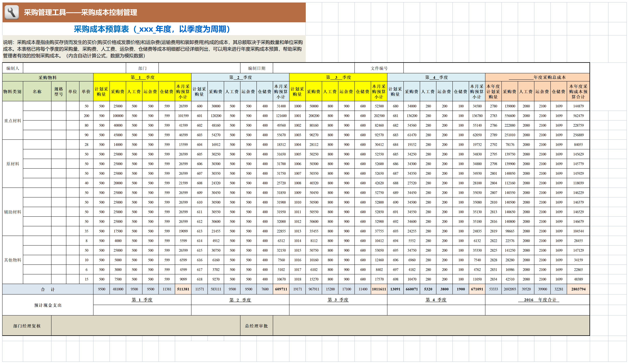The height and width of the screenshot is (364, 629).
Task: Click the empty field beside 编制人
Action: click(74, 68)
